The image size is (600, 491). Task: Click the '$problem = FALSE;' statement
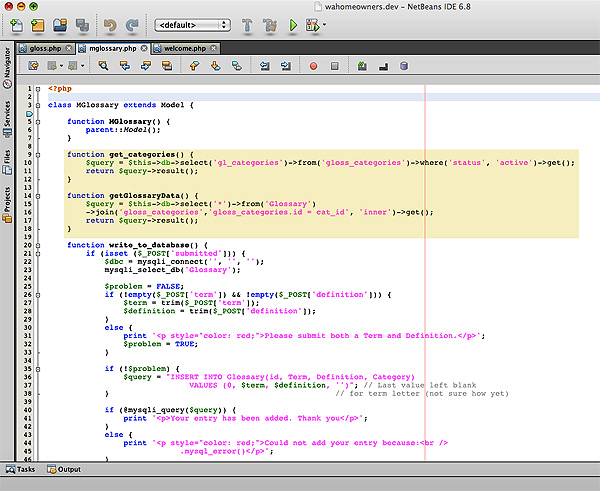[x=144, y=286]
